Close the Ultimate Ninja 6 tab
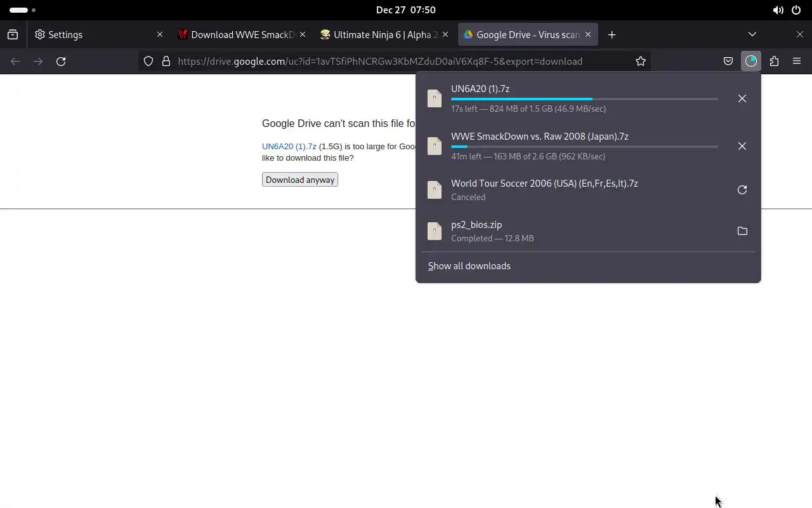812x508 pixels. tap(445, 34)
